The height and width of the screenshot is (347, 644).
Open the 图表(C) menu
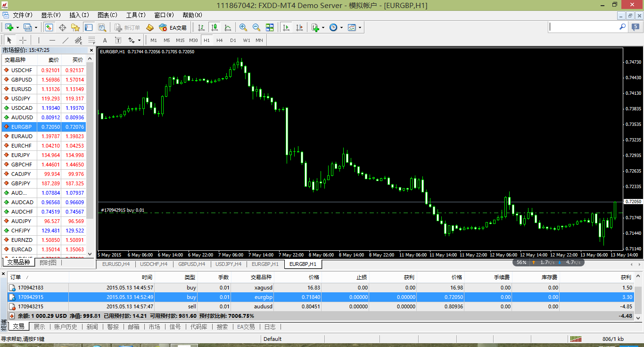(x=107, y=15)
